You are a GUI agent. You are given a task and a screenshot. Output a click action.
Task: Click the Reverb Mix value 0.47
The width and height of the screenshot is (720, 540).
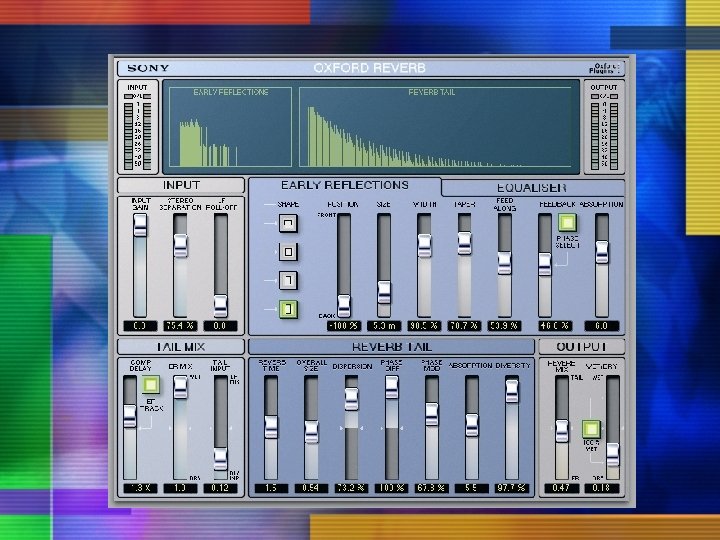pyautogui.click(x=562, y=488)
